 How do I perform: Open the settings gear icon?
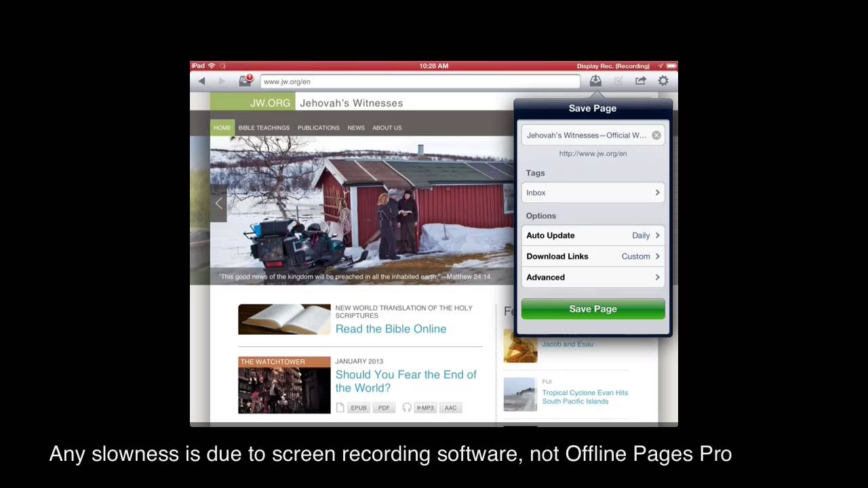coord(663,81)
